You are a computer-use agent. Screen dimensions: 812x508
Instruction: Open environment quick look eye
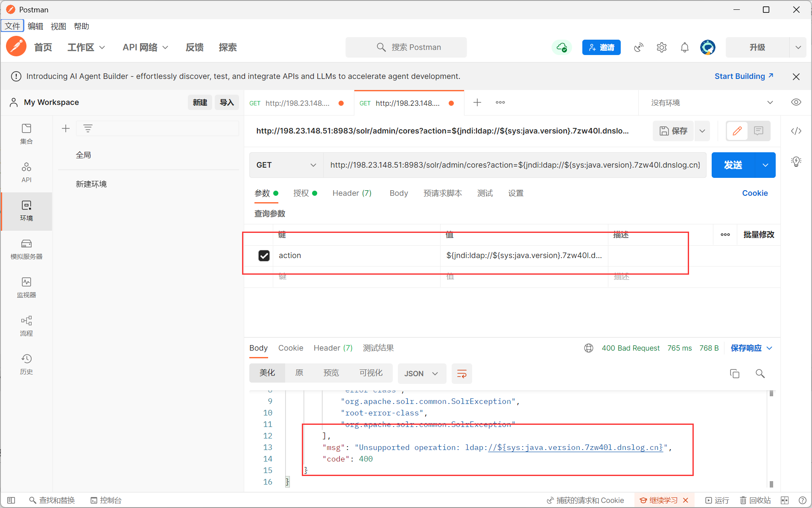pos(796,102)
